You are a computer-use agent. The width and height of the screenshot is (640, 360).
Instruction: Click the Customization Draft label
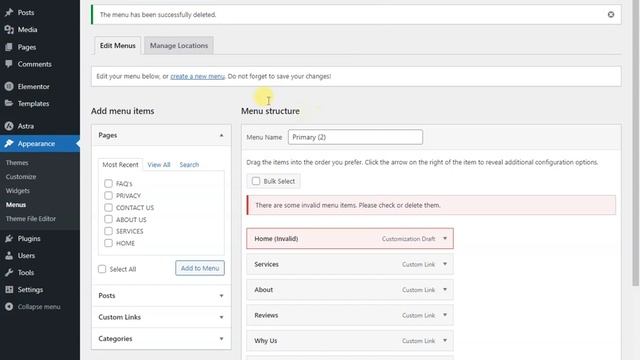pos(409,239)
